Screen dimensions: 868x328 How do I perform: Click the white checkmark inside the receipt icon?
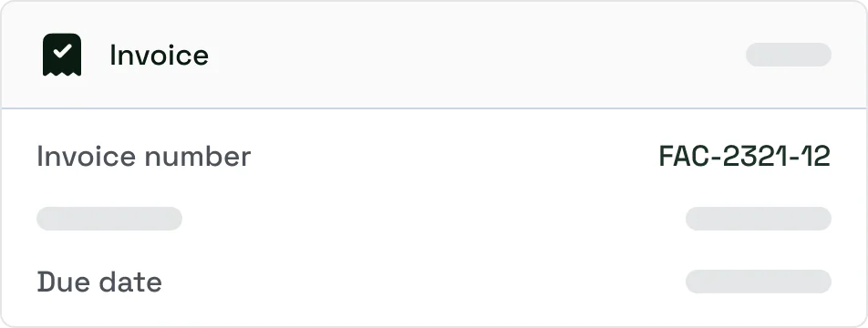click(x=63, y=51)
